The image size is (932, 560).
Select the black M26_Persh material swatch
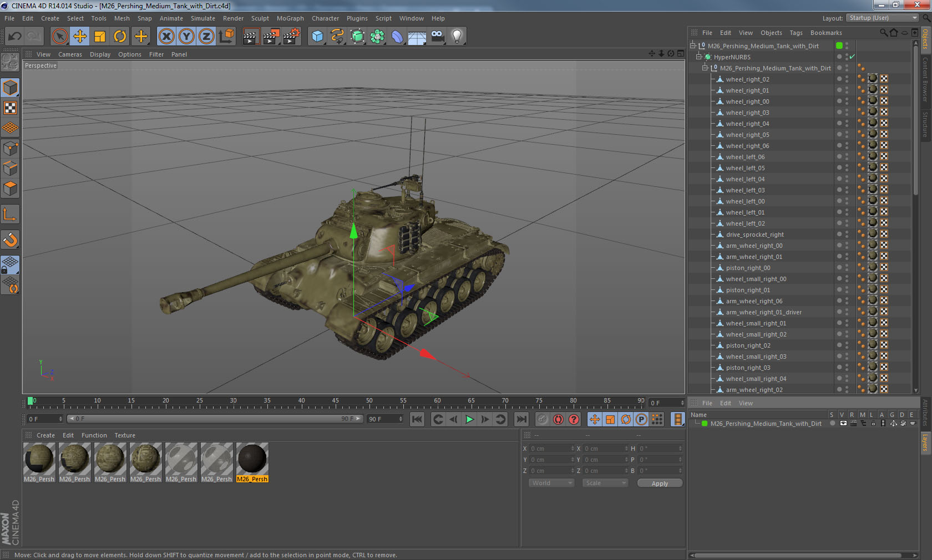pos(252,462)
